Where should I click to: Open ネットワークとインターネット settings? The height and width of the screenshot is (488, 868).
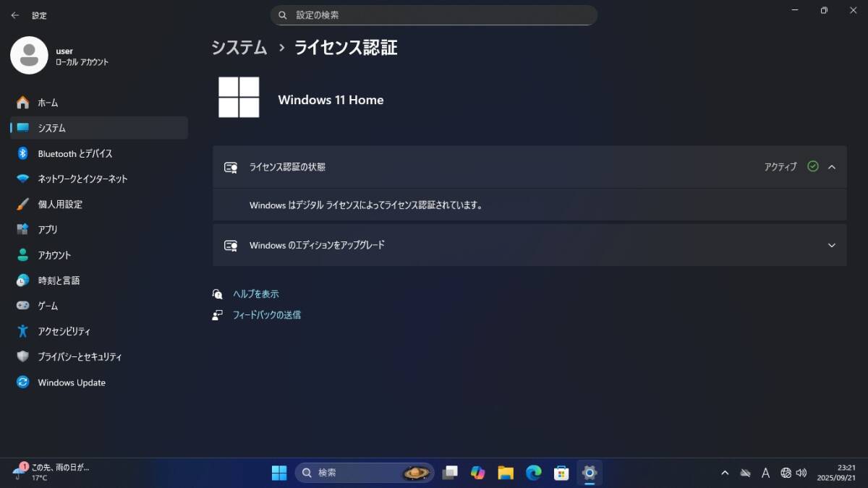click(x=99, y=179)
